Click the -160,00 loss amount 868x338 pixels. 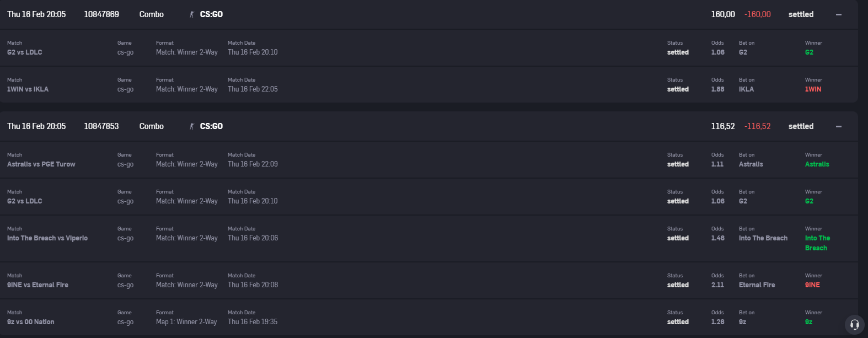(758, 14)
